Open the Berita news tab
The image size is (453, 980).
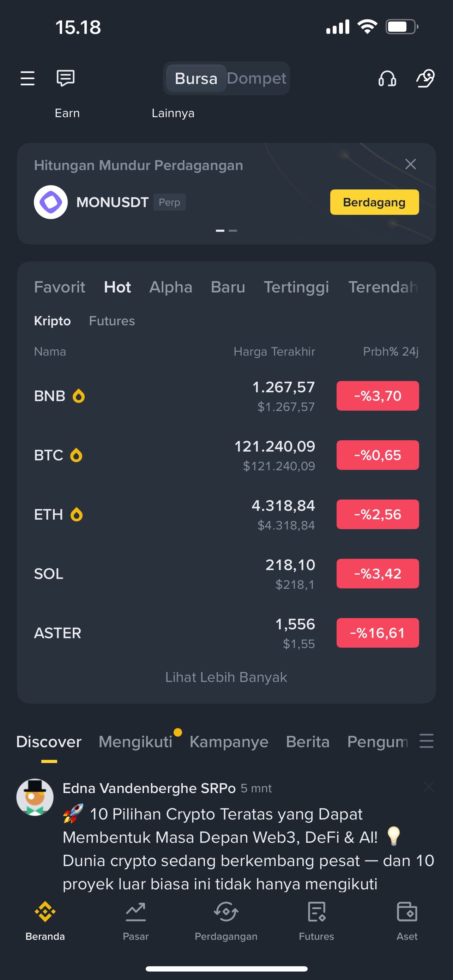pyautogui.click(x=307, y=742)
